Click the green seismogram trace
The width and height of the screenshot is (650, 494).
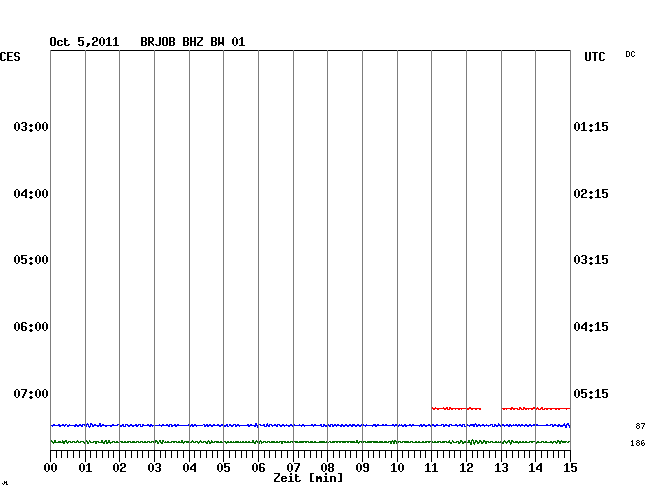point(310,442)
